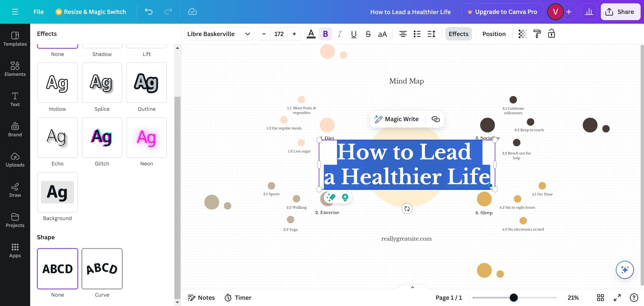Image resolution: width=644 pixels, height=306 pixels.
Task: Click the lock icon in toolbar
Action: (x=551, y=34)
